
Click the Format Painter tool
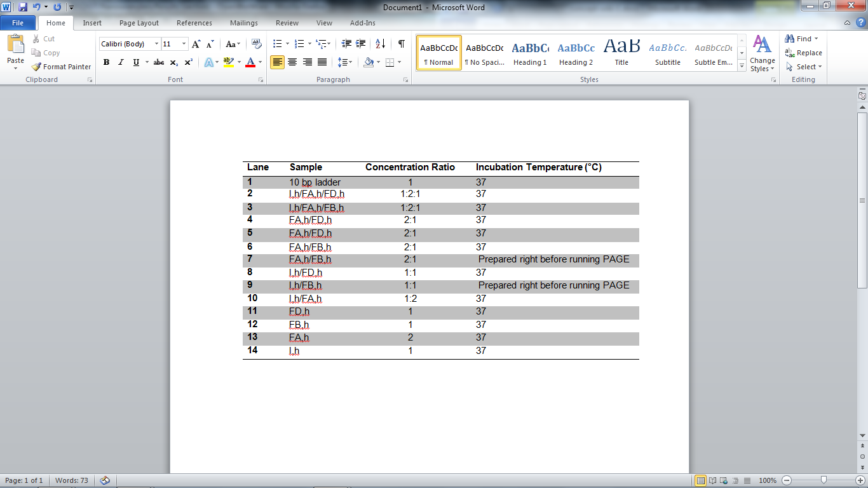coord(62,67)
